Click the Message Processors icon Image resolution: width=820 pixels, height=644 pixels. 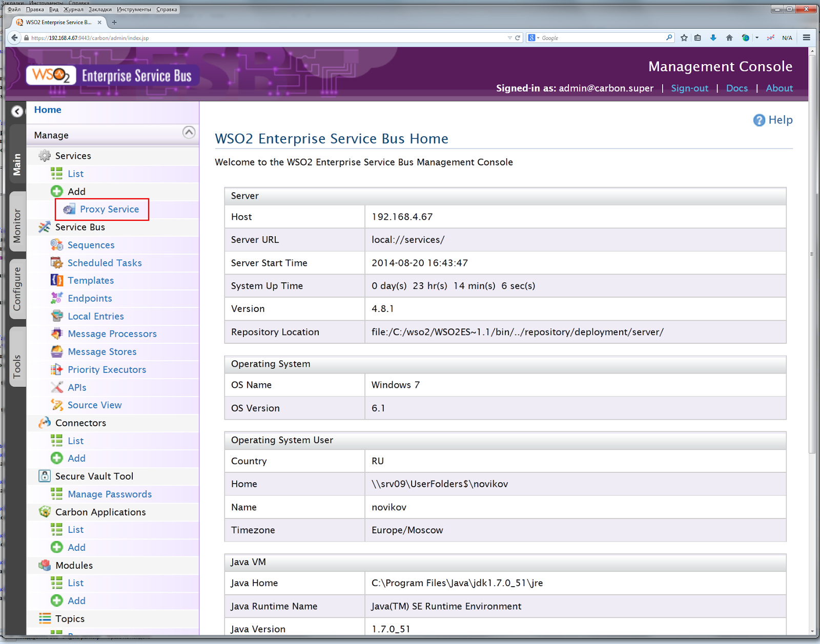pos(57,334)
